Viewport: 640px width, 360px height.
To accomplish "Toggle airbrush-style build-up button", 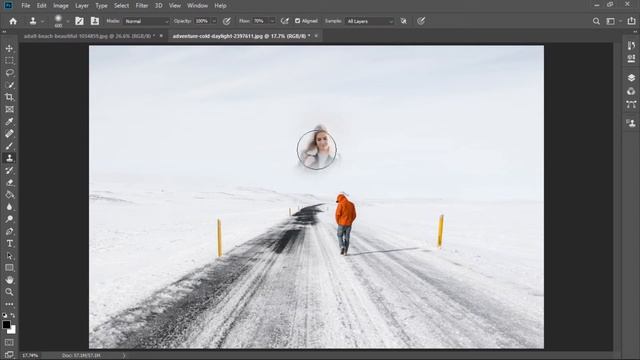I will (284, 21).
